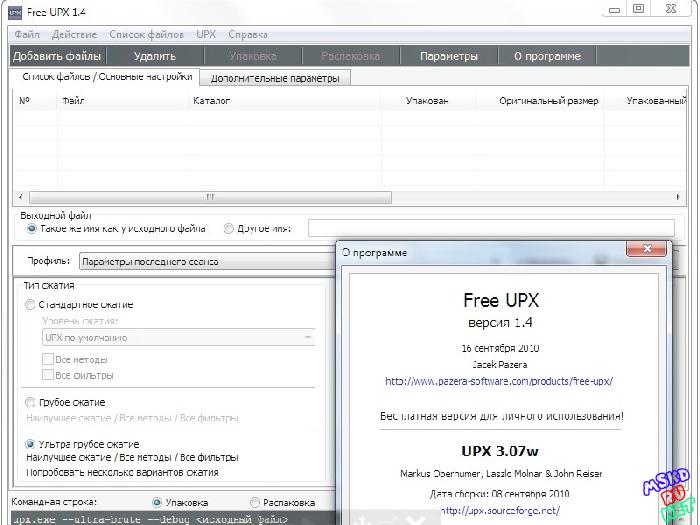Enable the Все методы checkbox
The height and width of the screenshot is (525, 700).
(x=48, y=359)
